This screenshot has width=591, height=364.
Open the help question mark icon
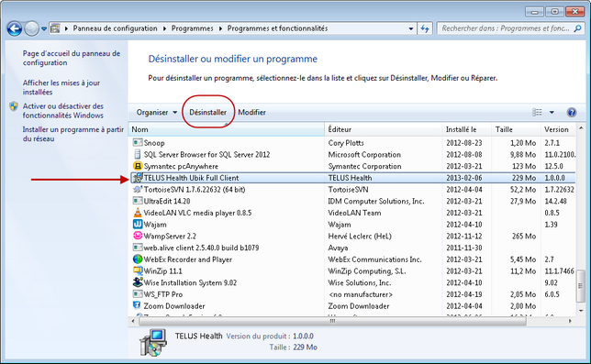pos(572,112)
